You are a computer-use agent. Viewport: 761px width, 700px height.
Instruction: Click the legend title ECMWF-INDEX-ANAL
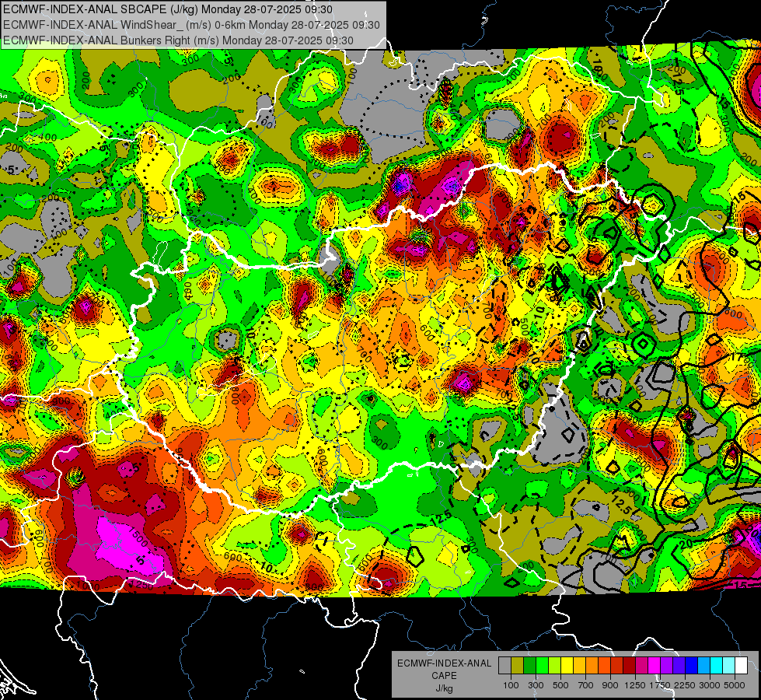[x=445, y=663]
